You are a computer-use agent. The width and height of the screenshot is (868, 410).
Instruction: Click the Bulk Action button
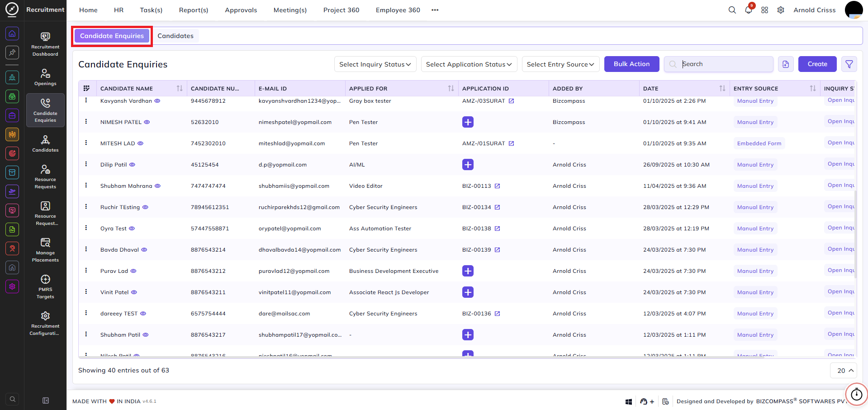click(631, 64)
